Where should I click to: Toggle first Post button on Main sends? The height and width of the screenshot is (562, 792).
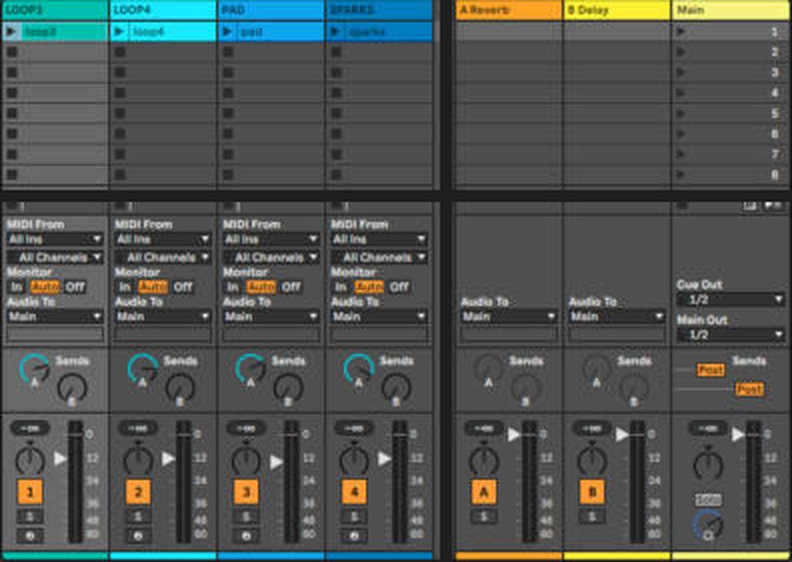(710, 370)
